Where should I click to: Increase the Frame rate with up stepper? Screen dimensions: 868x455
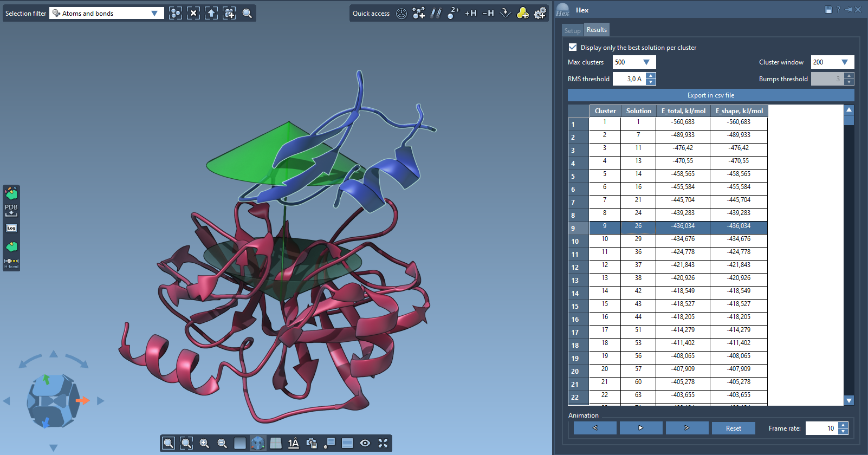tap(843, 425)
